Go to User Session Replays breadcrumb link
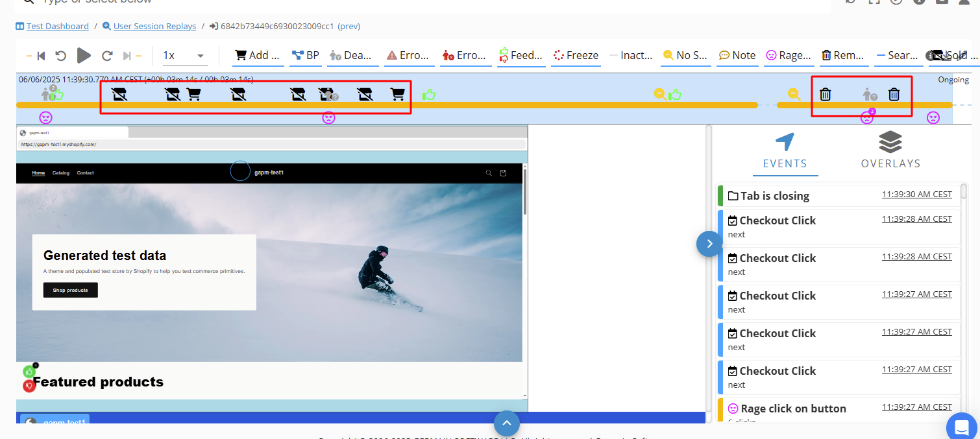Screen dimensions: 980x439 click(154, 27)
